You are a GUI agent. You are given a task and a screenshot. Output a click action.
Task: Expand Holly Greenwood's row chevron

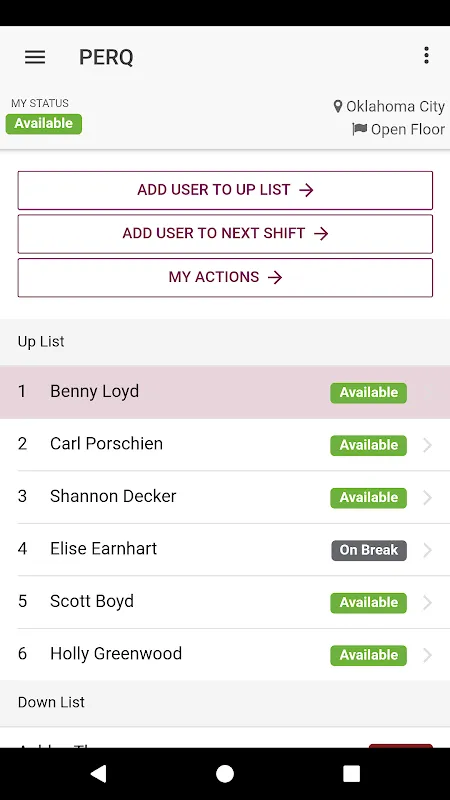(428, 655)
